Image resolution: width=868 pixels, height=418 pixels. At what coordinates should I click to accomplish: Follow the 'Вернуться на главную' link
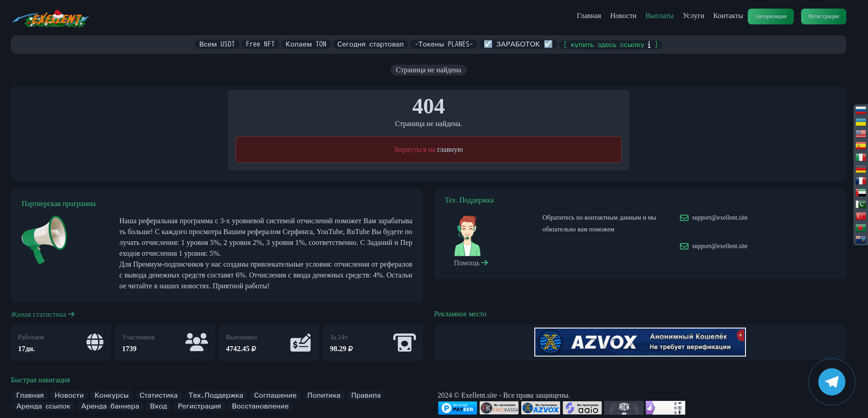tap(428, 149)
